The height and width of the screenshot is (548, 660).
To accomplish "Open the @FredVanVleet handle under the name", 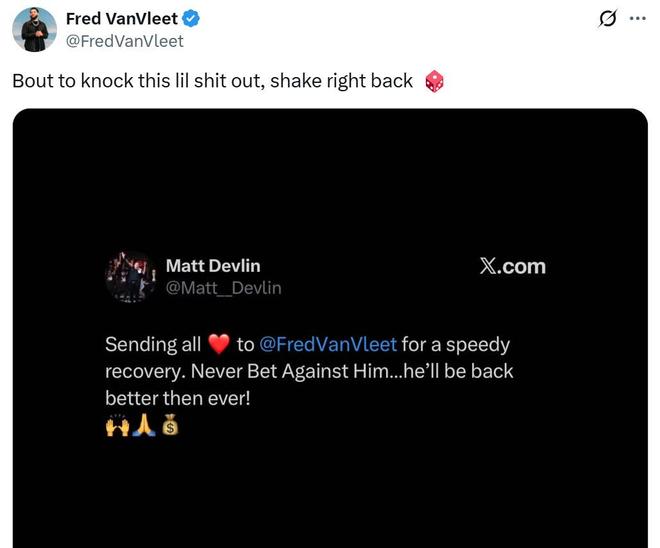I will click(125, 41).
